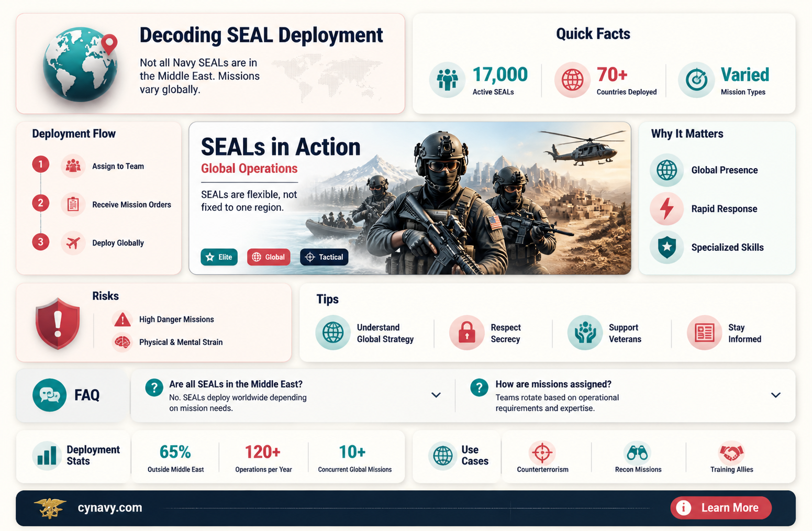Click the Counterterrorism crosshair icon
Screen dimensions: 812x531
[x=542, y=452]
